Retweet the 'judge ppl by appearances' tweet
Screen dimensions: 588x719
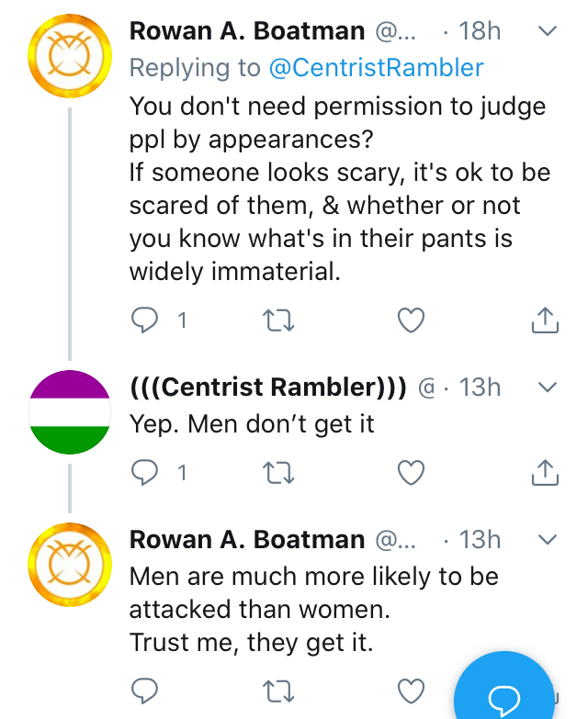tap(276, 320)
